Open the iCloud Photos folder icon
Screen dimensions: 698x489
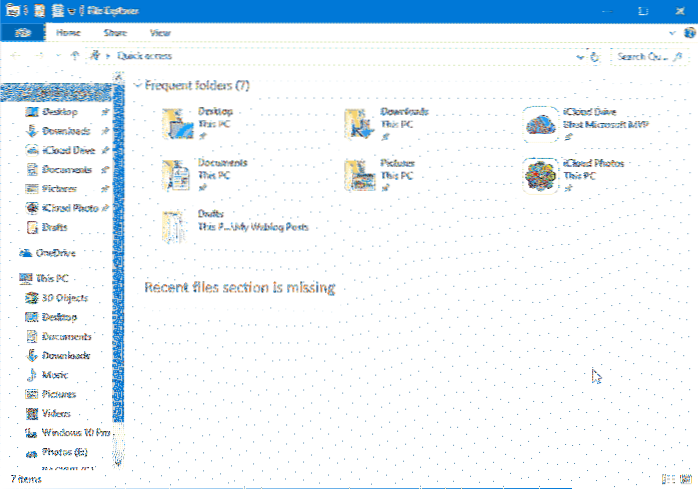click(542, 174)
